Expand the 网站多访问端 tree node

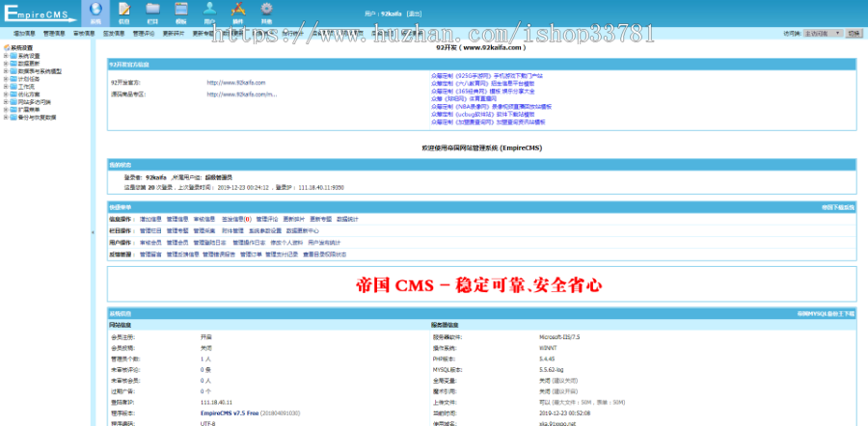(x=6, y=102)
